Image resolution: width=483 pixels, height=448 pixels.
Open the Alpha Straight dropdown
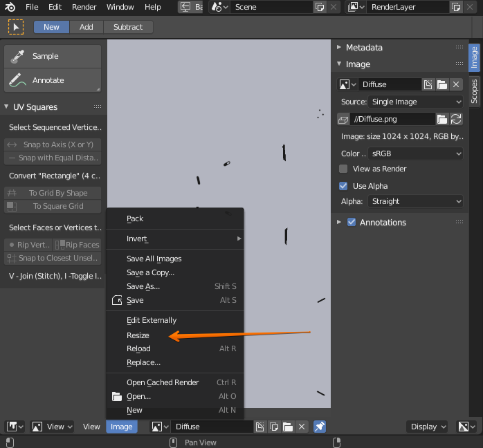click(x=415, y=202)
